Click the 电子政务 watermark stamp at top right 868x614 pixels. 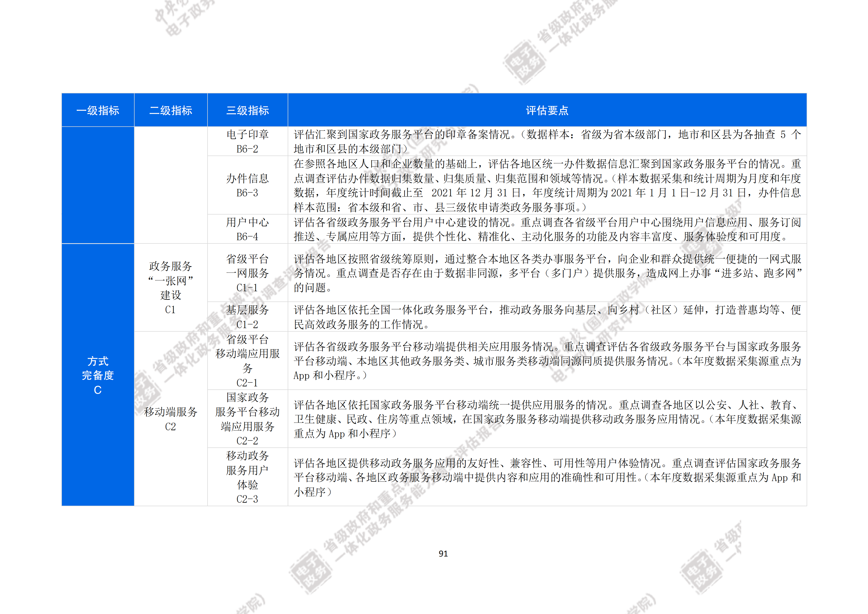coord(524,63)
